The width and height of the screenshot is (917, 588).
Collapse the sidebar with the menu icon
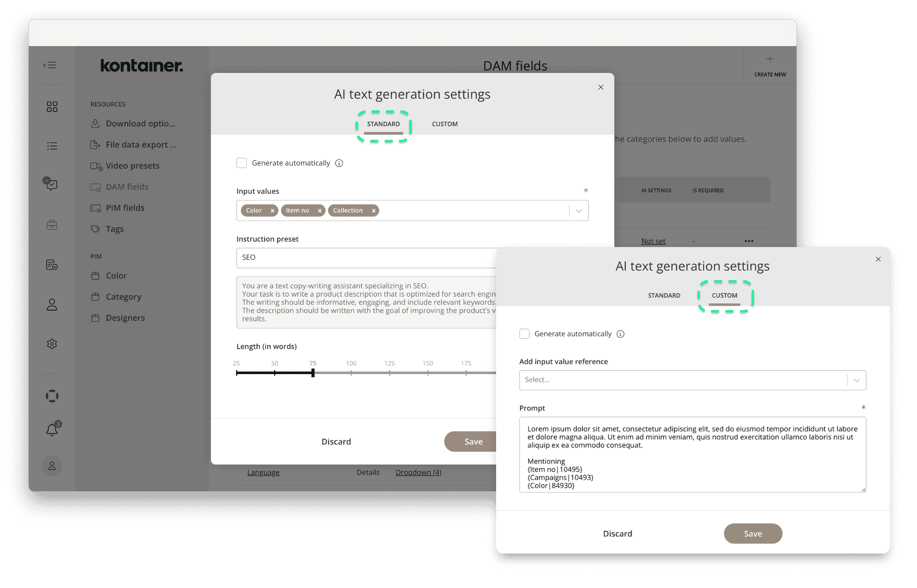click(x=51, y=65)
